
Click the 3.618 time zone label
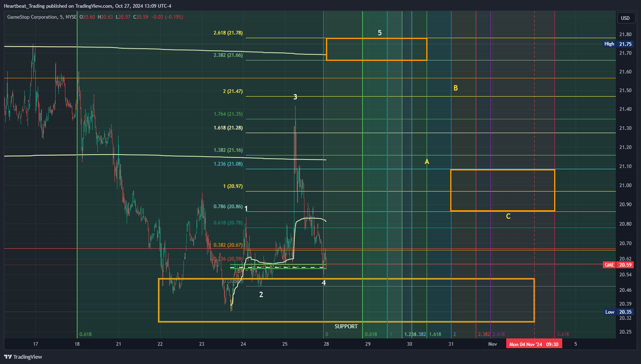[563, 334]
